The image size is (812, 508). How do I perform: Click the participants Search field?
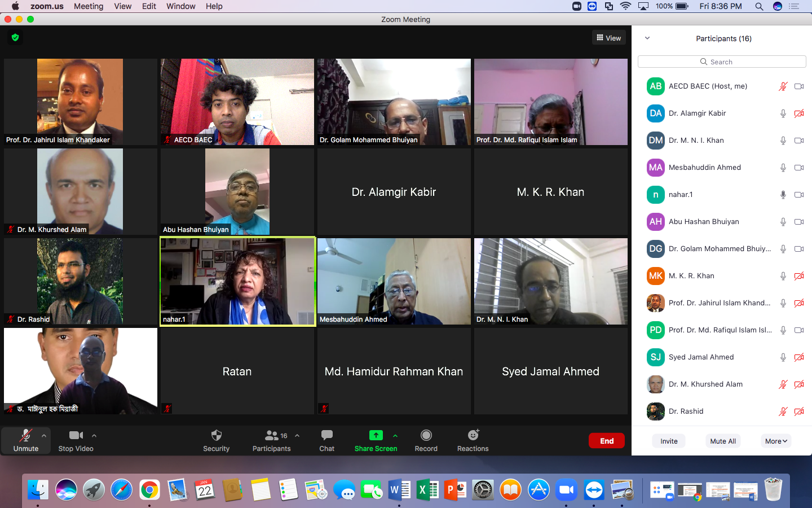click(722, 62)
